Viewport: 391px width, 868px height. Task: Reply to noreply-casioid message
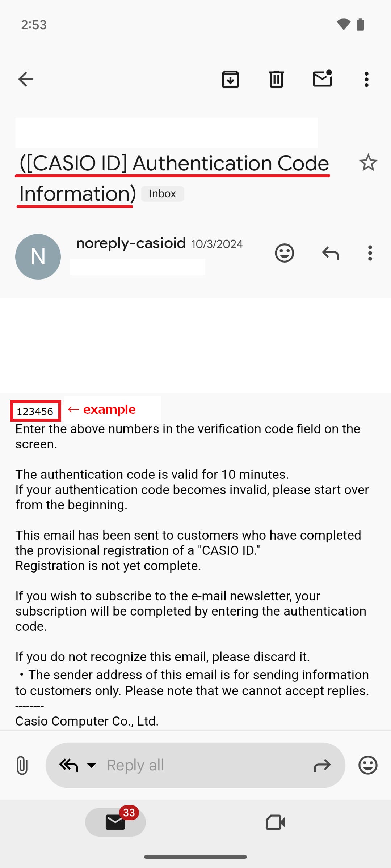tap(330, 253)
